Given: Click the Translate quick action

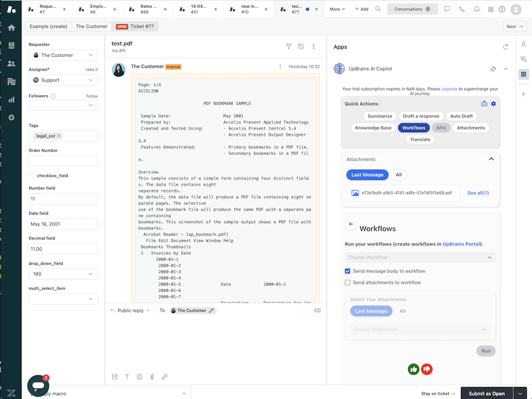Looking at the screenshot, I should (420, 139).
